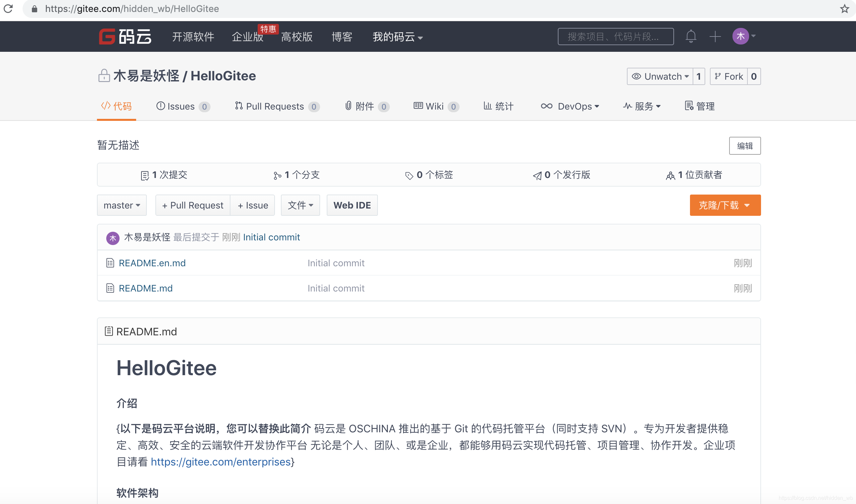Open Initial commit message for README.md
Image resolution: width=856 pixels, height=504 pixels.
click(336, 288)
